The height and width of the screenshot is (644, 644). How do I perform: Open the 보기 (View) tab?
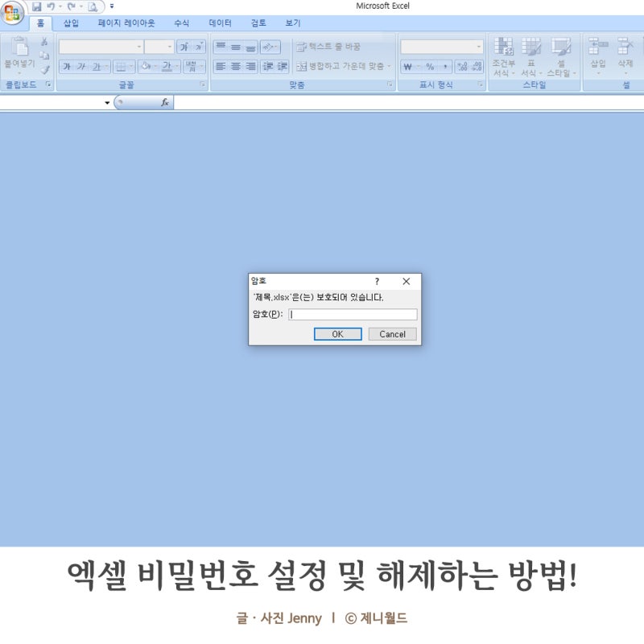point(293,23)
